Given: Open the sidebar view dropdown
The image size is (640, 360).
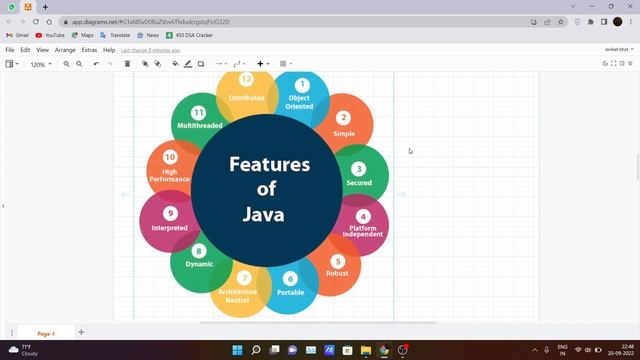Looking at the screenshot, I should 12,64.
